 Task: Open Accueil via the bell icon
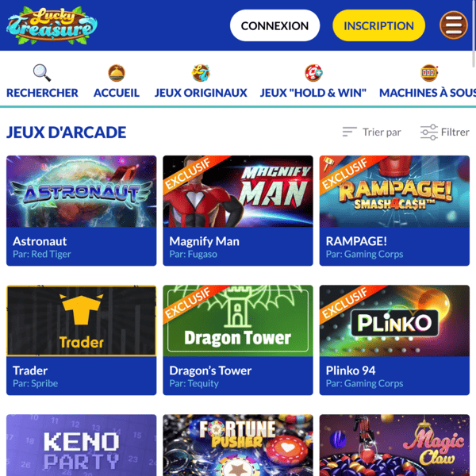[117, 73]
